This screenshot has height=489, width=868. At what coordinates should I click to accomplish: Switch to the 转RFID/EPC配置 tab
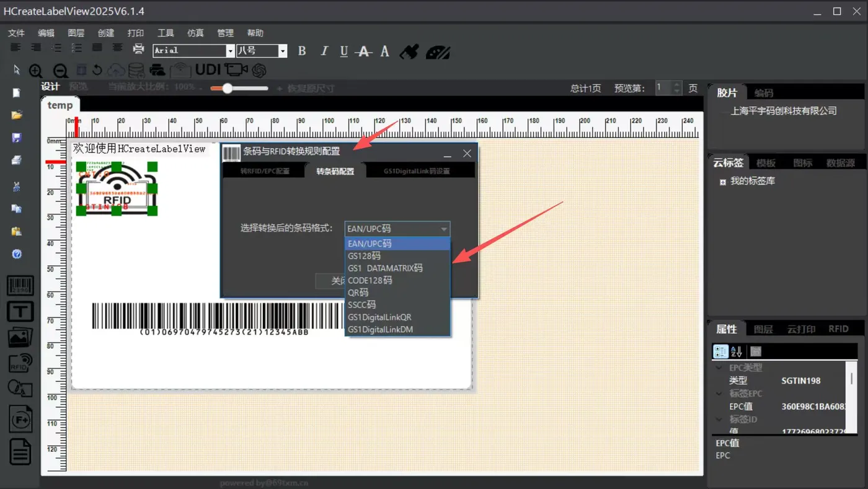265,171
